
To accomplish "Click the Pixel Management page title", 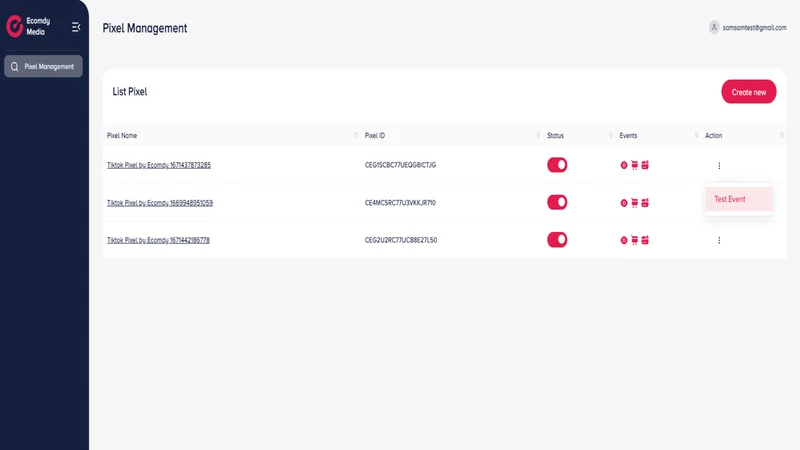I will 145,28.
